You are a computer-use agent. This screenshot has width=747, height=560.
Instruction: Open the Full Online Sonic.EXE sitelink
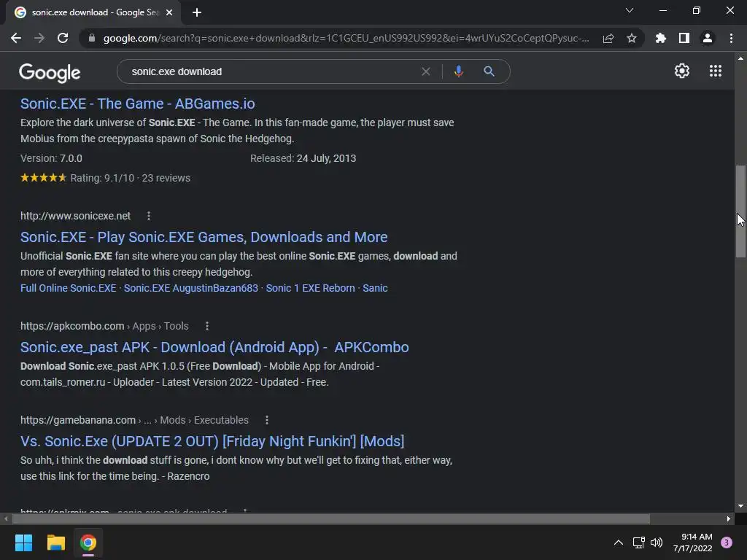68,288
